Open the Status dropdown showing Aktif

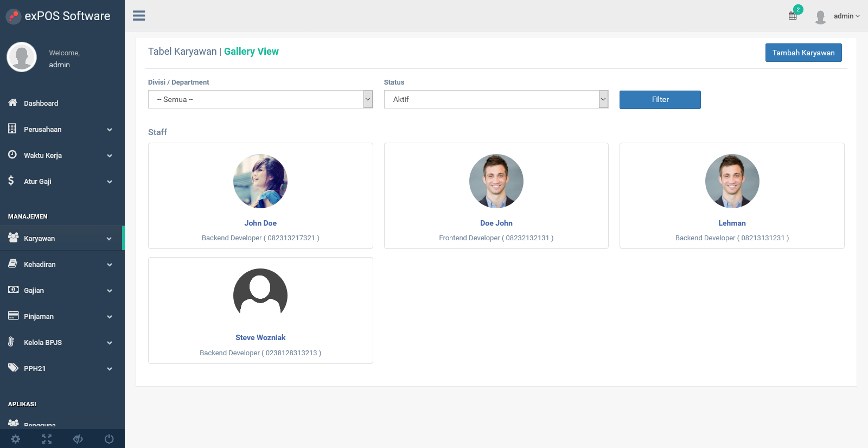pos(496,99)
